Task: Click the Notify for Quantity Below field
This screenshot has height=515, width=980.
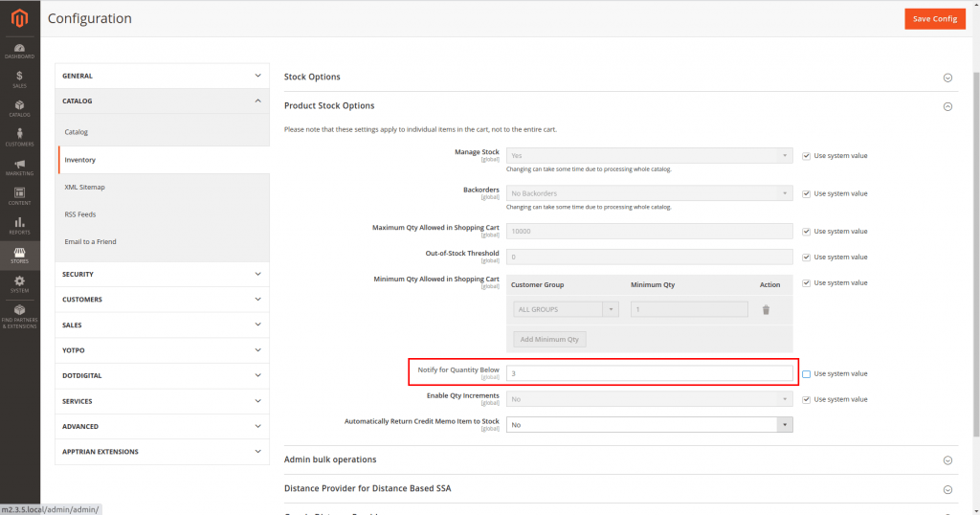Action: click(x=651, y=373)
